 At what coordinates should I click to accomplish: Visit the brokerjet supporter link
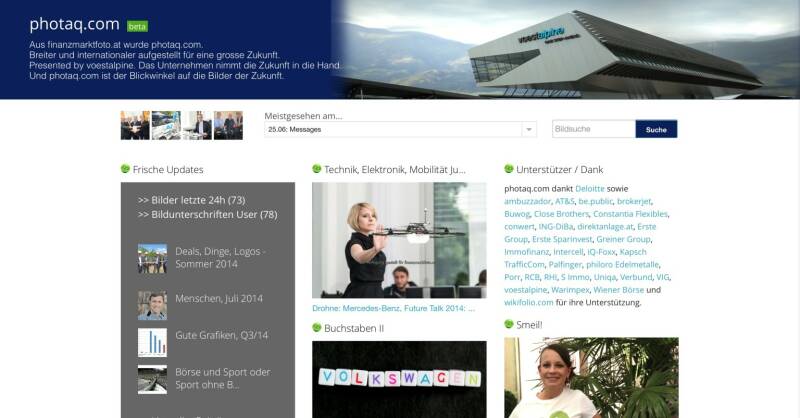tap(634, 201)
